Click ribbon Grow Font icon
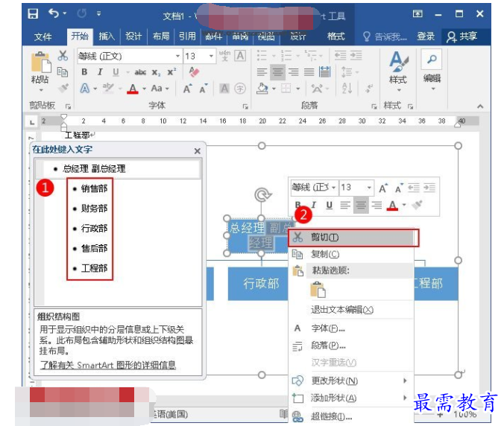This screenshot has width=504, height=426. (187, 89)
